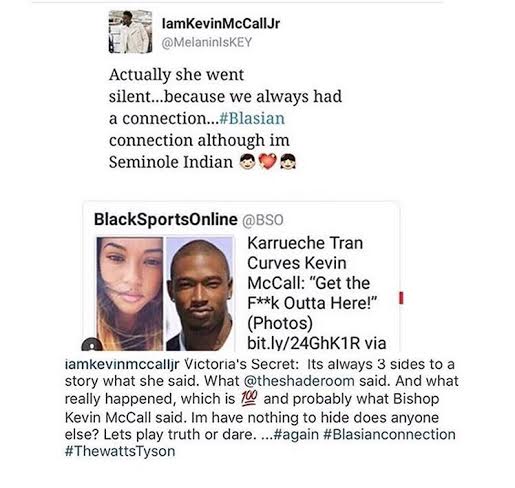Open the @BSO handle
The height and width of the screenshot is (488, 515).
[x=263, y=220]
